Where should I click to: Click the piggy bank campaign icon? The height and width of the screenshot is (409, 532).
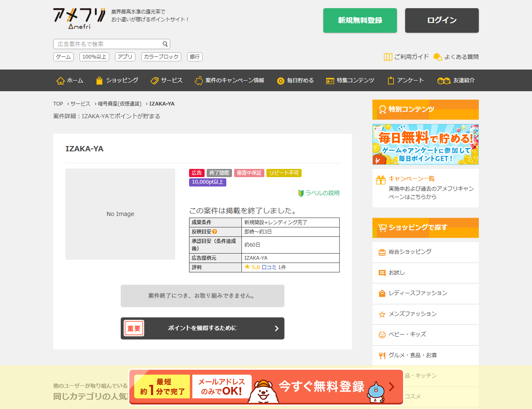[199, 81]
